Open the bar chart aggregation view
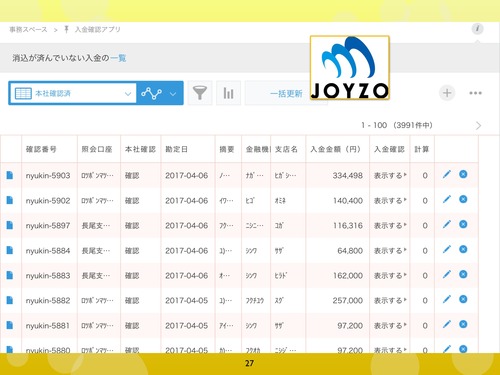The image size is (500, 375). coord(228,93)
